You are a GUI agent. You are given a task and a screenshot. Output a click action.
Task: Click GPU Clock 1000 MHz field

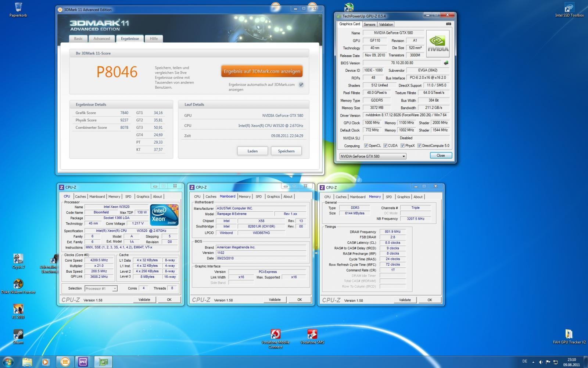tap(372, 123)
